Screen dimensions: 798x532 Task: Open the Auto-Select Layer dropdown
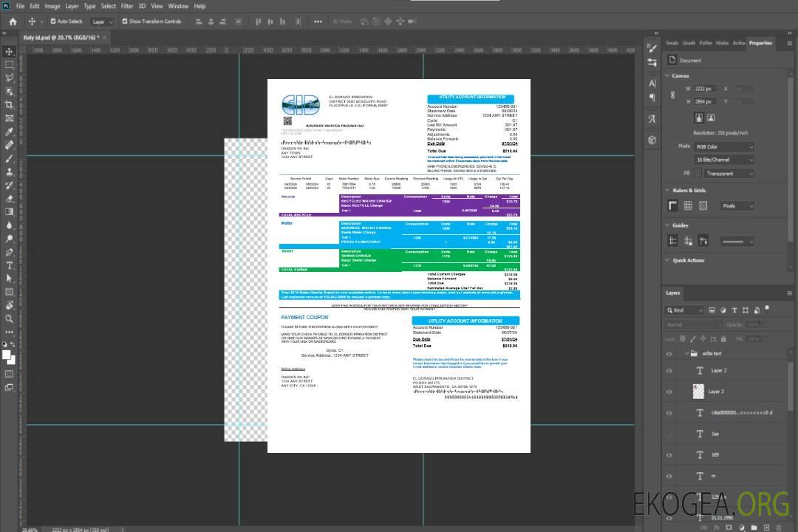coord(102,21)
